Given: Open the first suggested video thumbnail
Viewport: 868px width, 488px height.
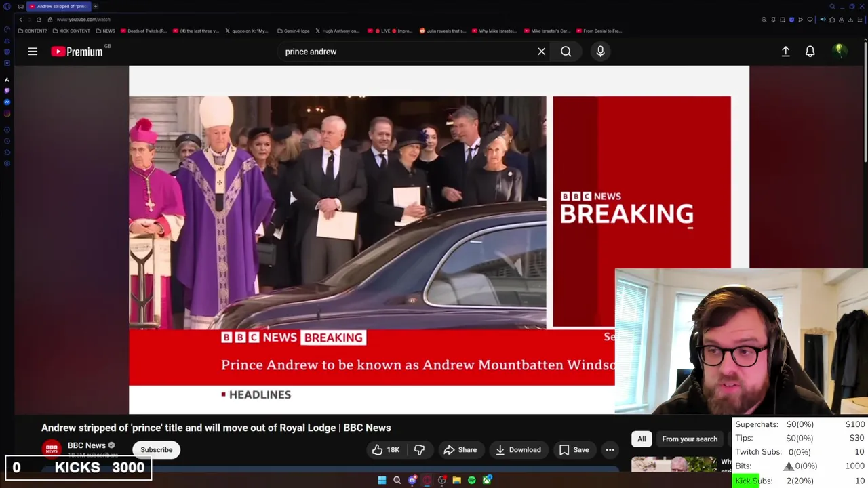Looking at the screenshot, I should tap(674, 464).
